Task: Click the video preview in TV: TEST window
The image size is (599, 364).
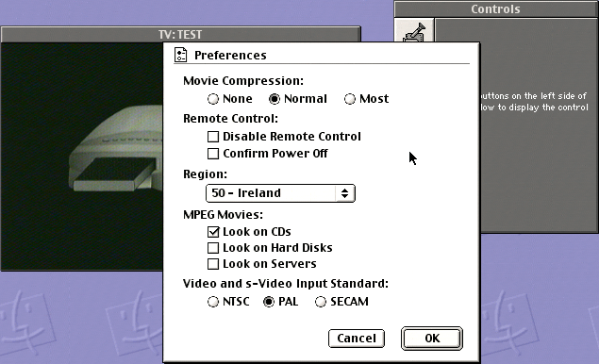Action: pos(82,157)
